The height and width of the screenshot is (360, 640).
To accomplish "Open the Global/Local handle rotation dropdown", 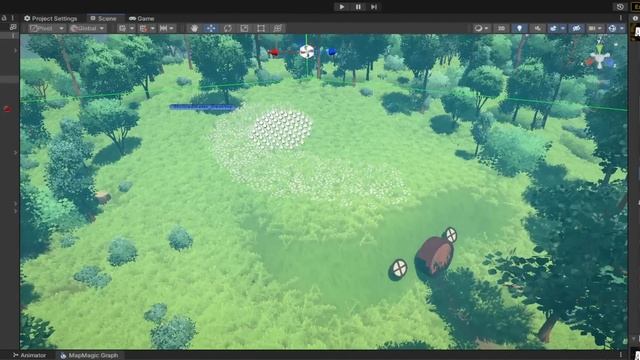I will (x=87, y=28).
